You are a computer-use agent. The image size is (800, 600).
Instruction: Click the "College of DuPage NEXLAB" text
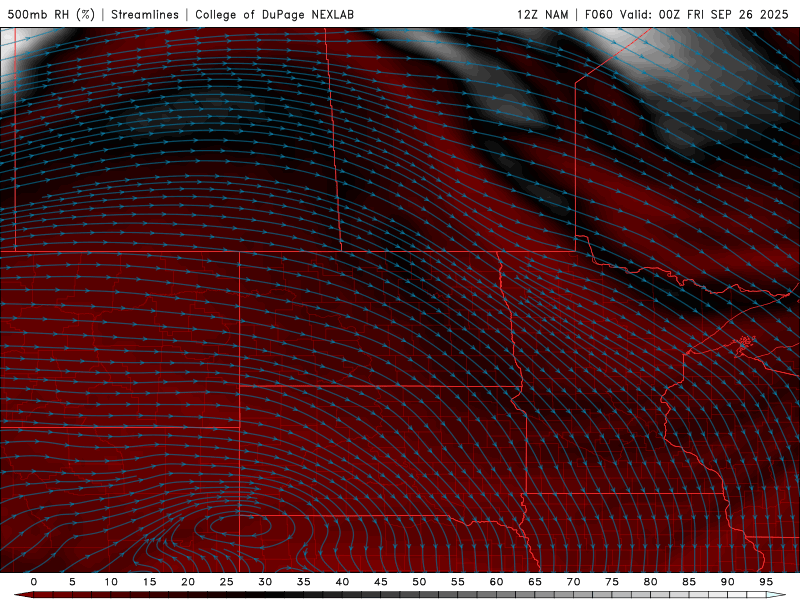click(x=274, y=14)
